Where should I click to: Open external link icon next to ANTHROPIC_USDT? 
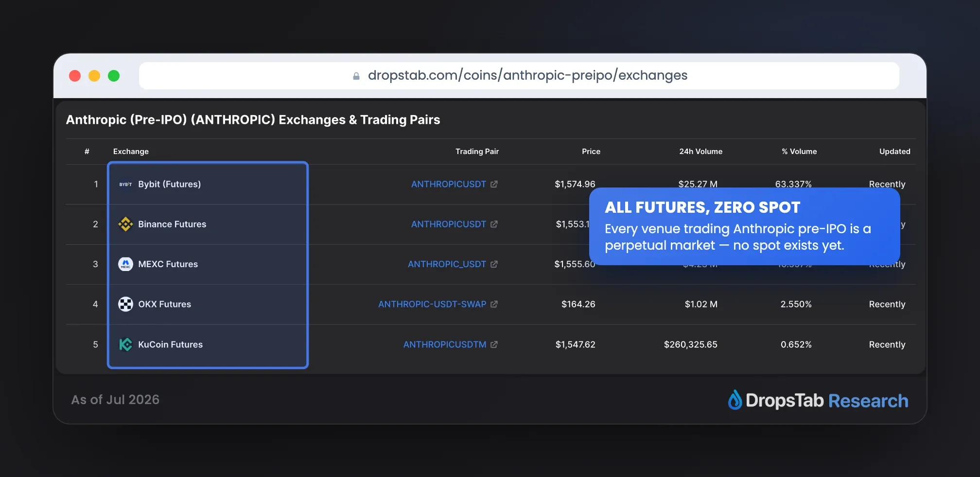pos(494,264)
